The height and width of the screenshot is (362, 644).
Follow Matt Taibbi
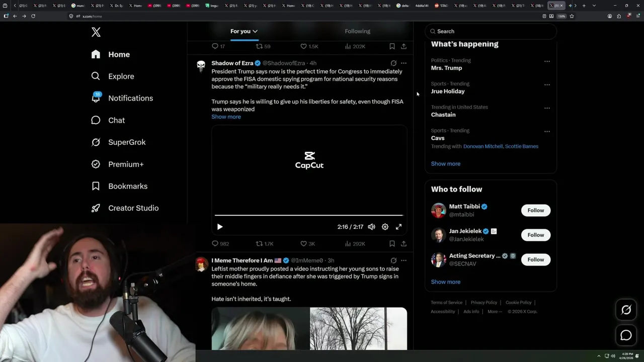[x=536, y=210]
